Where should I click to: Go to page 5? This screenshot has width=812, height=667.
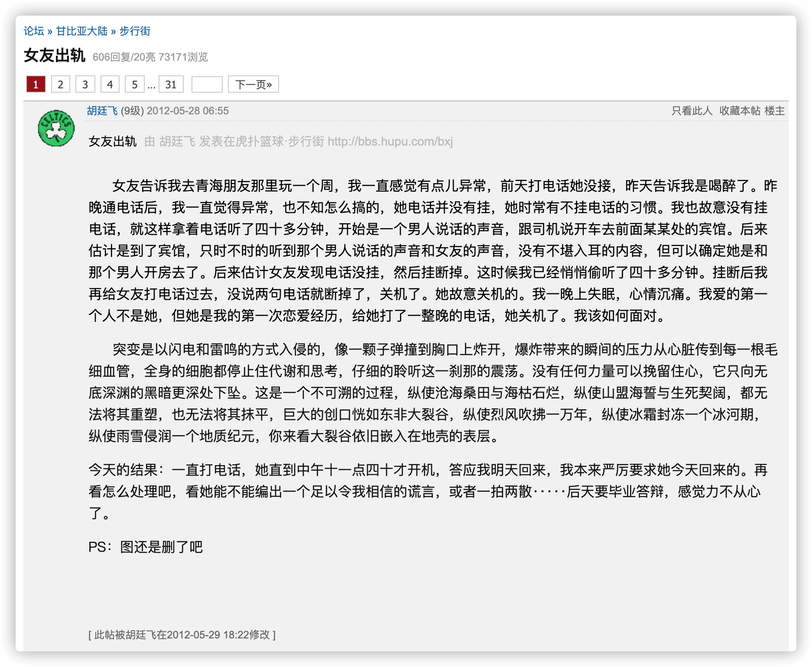coord(135,84)
